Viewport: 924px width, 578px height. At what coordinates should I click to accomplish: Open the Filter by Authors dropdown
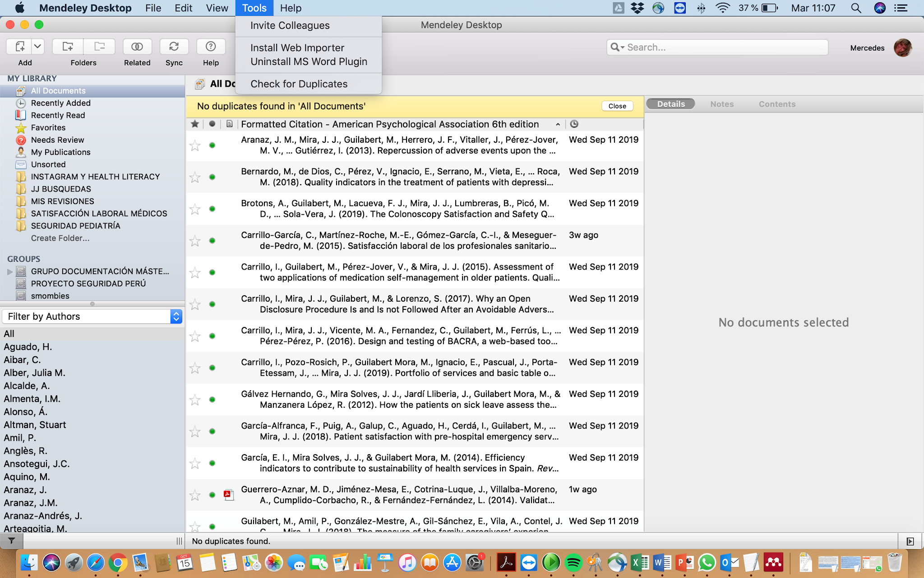pyautogui.click(x=176, y=316)
